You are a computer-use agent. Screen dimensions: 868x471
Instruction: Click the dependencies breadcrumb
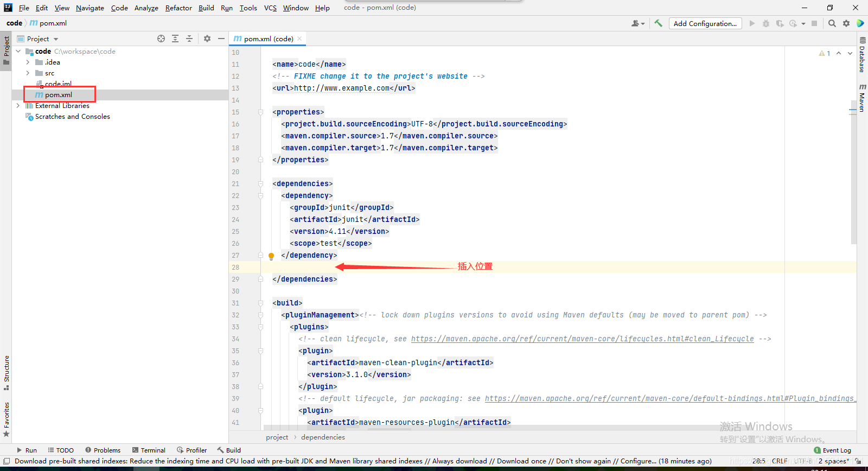click(x=323, y=437)
